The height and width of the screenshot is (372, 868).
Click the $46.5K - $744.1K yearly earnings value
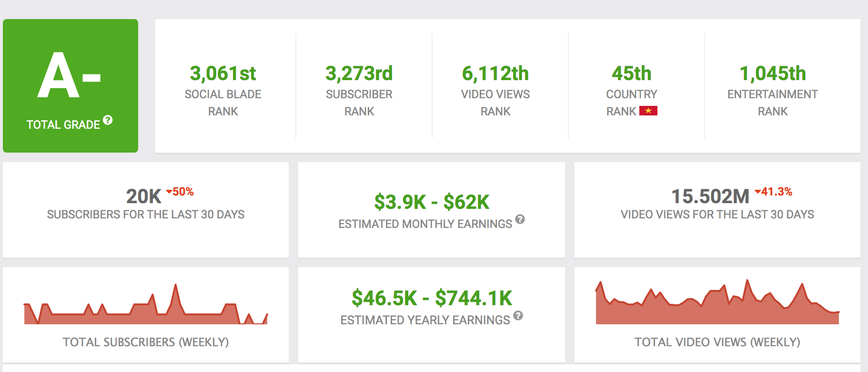tap(432, 298)
